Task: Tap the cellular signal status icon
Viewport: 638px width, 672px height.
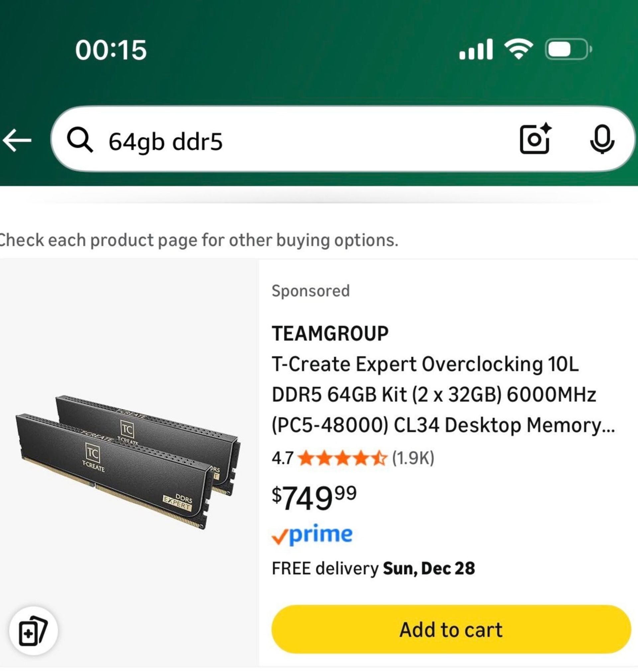Action: (476, 50)
